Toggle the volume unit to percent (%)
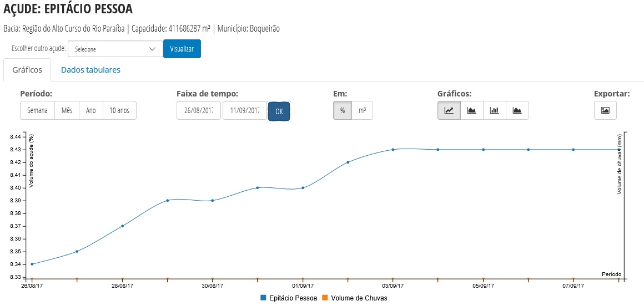This screenshot has height=306, width=644. tap(343, 110)
